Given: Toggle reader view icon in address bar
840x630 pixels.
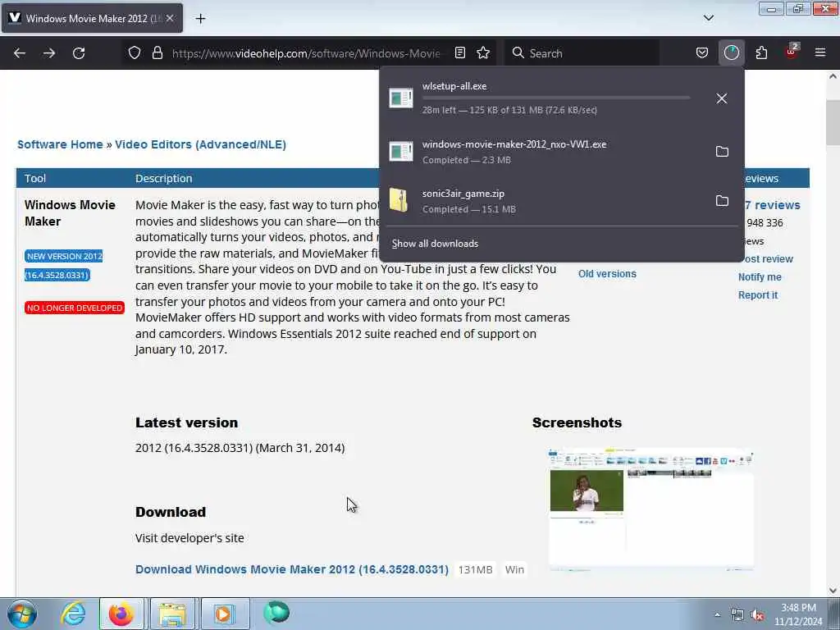Looking at the screenshot, I should tap(459, 53).
